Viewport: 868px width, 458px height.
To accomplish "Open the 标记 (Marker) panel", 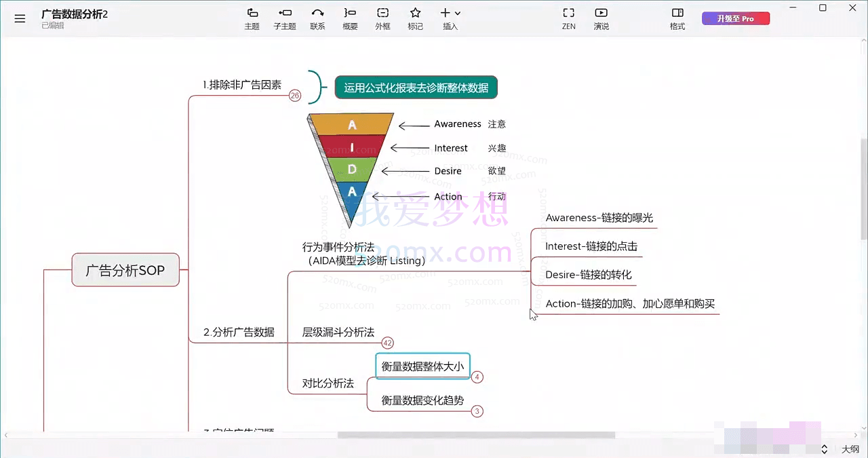I will [x=415, y=18].
